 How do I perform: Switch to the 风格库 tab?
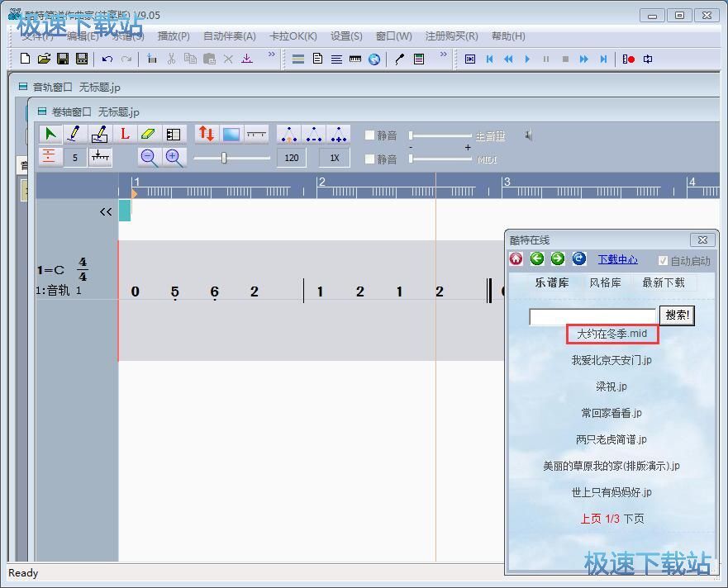click(x=605, y=282)
